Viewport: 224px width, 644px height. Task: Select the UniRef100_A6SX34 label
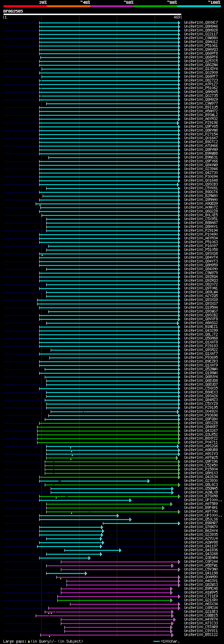(201, 604)
